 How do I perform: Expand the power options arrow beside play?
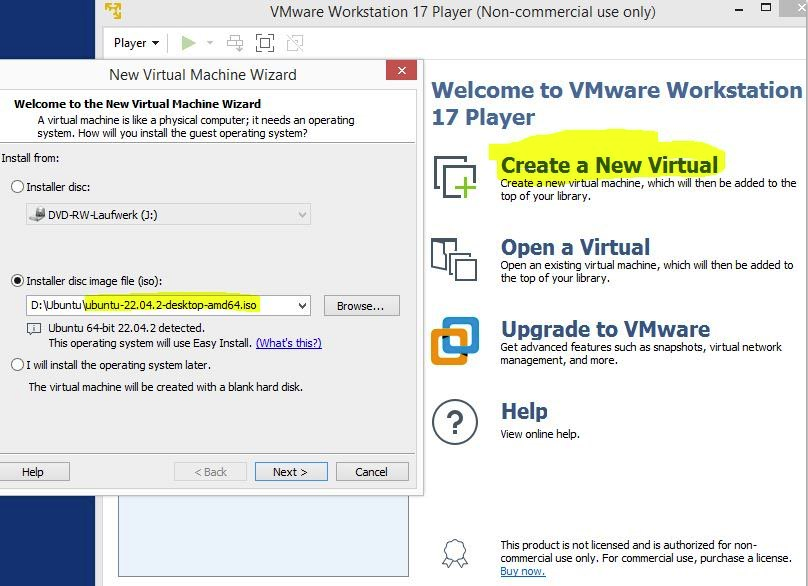(x=210, y=43)
